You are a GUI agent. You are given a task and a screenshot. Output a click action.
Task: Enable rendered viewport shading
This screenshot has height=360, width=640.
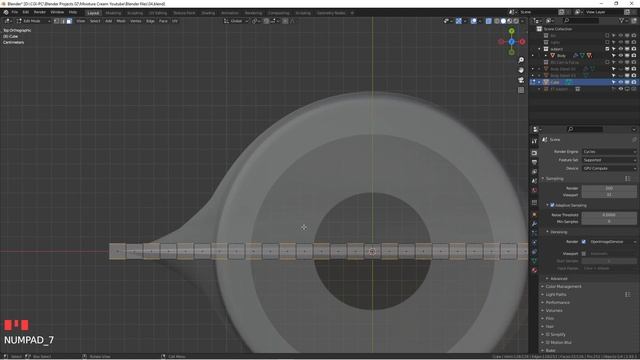click(516, 21)
